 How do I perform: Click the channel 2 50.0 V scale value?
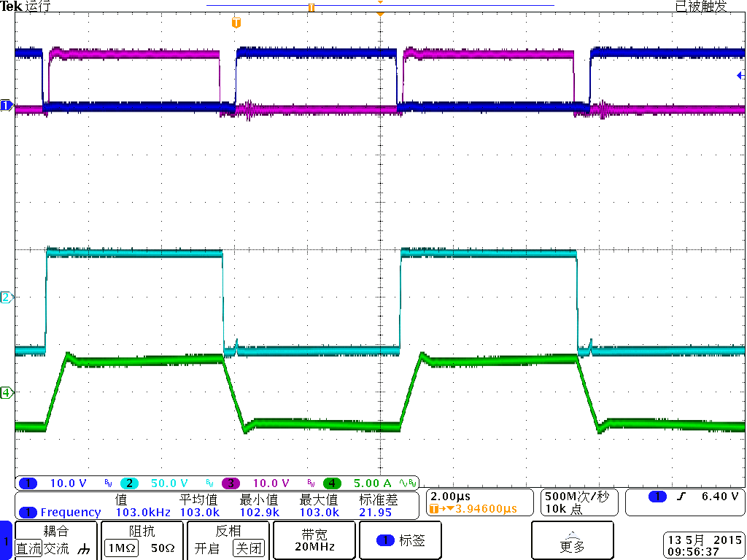point(169,483)
